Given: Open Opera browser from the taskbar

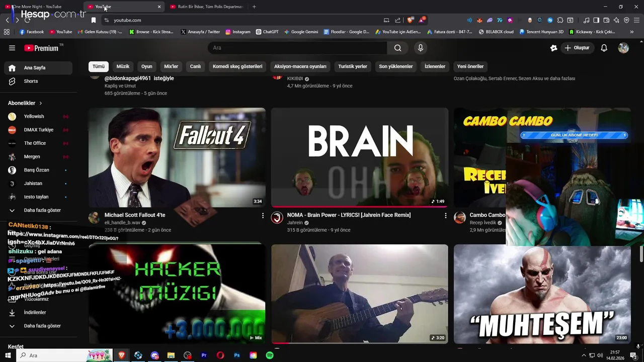Looking at the screenshot, I should (x=220, y=355).
